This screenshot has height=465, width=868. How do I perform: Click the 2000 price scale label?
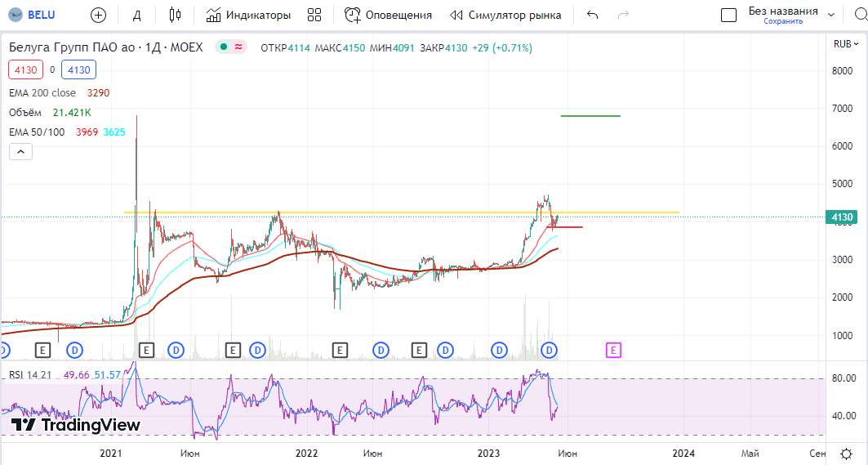(842, 297)
